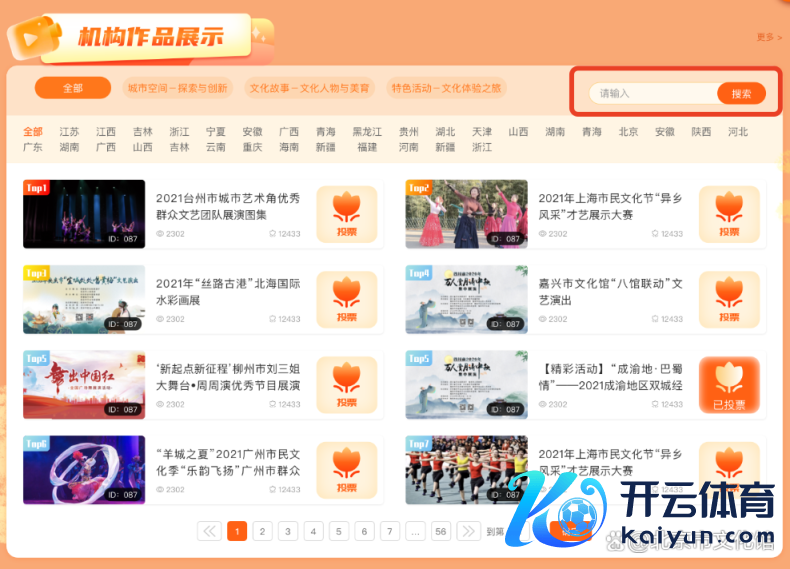Vote for 羊城之夏 2021广州市民文化季 entry
Image resolution: width=790 pixels, height=569 pixels.
click(346, 470)
